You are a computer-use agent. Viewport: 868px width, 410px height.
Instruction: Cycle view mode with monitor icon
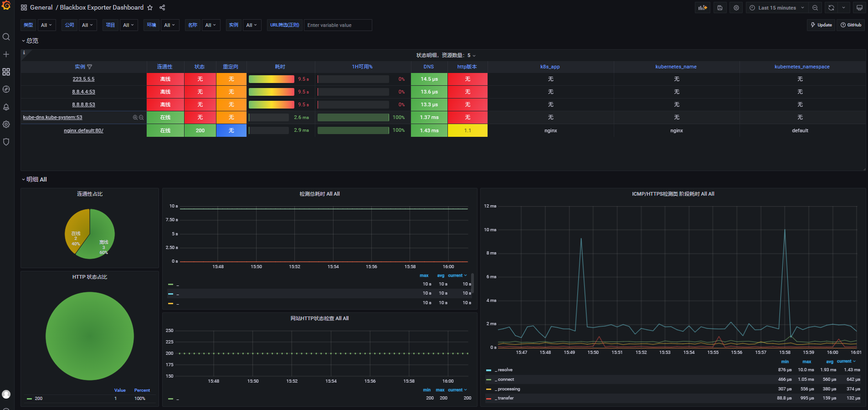(x=859, y=8)
